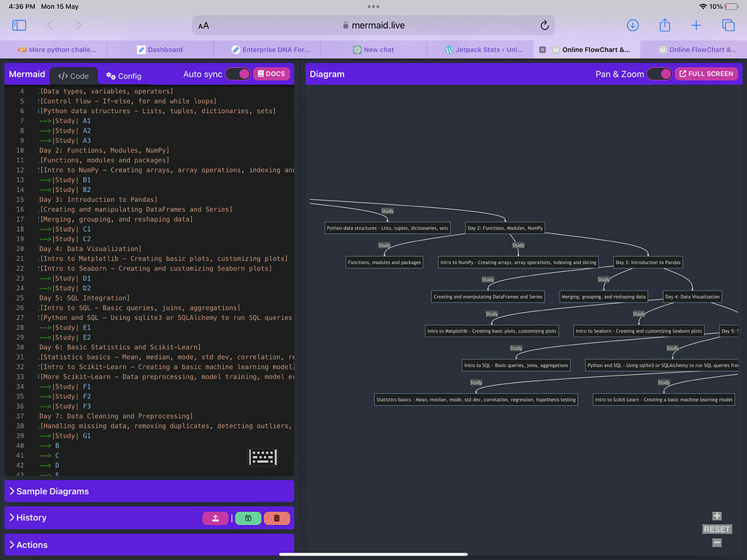Toggle the Auto sync switch
The width and height of the screenshot is (747, 560).
[237, 74]
